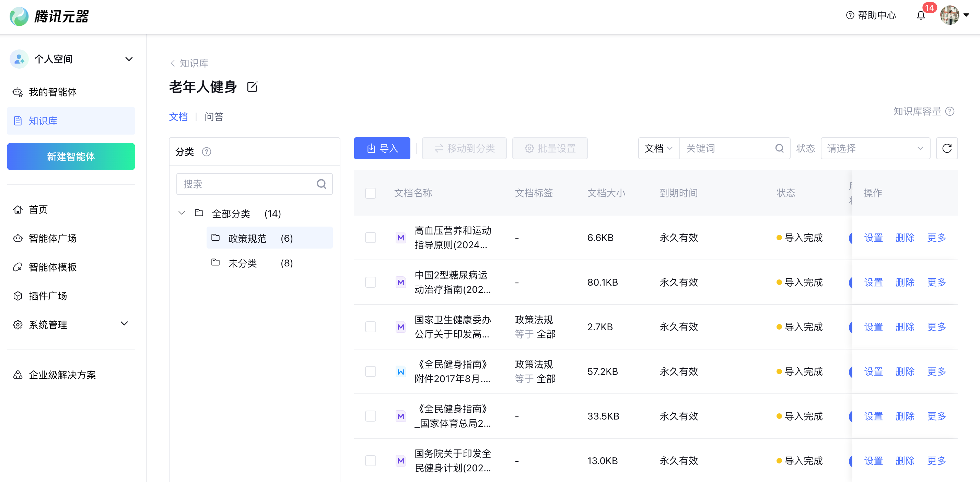Click the edit icon beside 老年人健身 title
This screenshot has width=980, height=482.
click(x=252, y=87)
